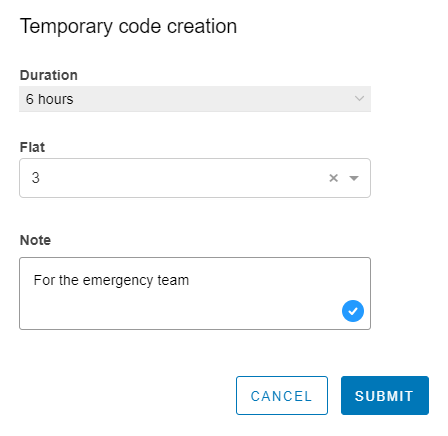Open the Duration chevron arrow
The height and width of the screenshot is (436, 448).
click(359, 99)
